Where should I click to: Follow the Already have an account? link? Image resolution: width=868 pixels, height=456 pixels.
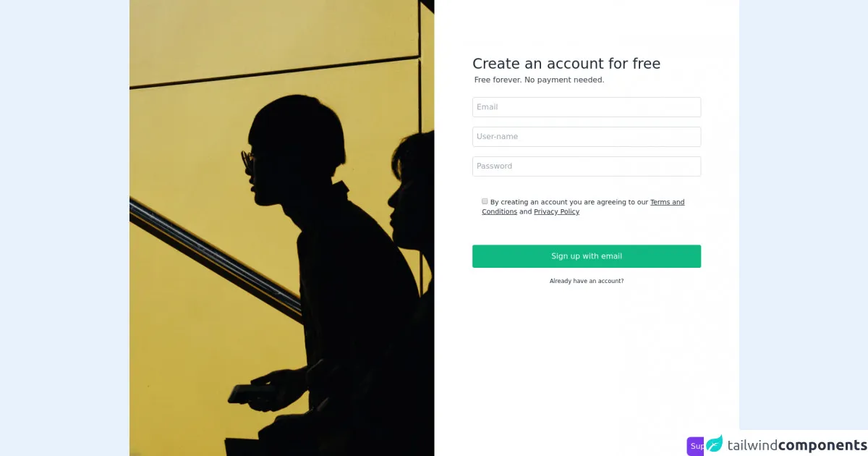click(x=587, y=281)
